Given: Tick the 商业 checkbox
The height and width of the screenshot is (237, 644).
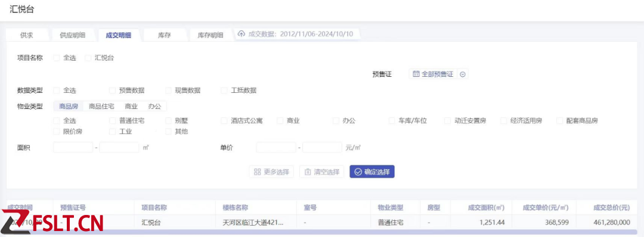Looking at the screenshot, I should [x=280, y=120].
